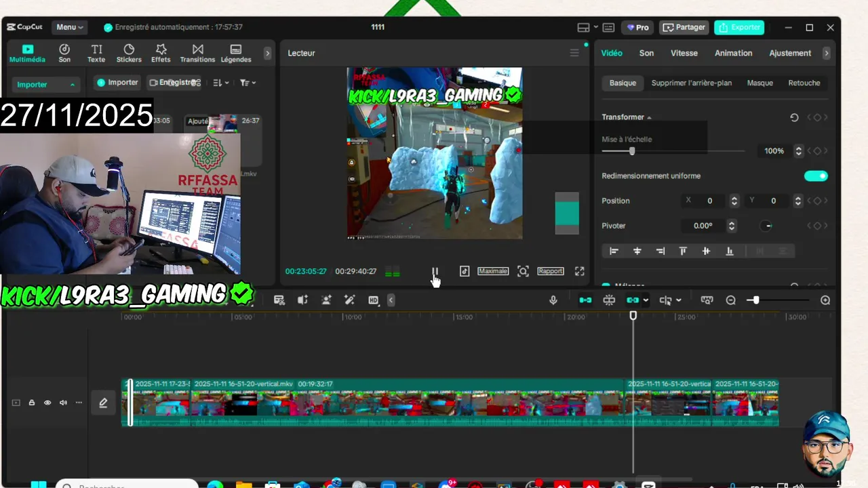Click the Importer button with plus icon
This screenshot has width=868, height=488.
[117, 83]
